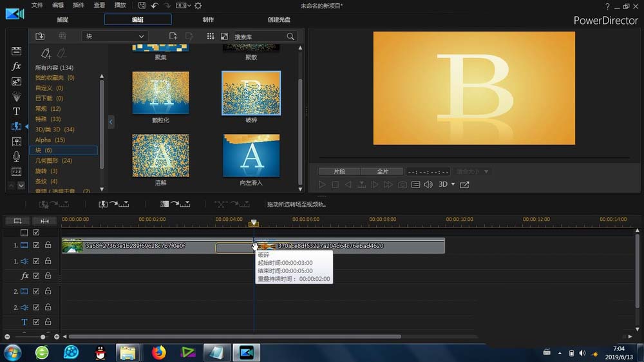Open the fx Effect Room

click(x=17, y=66)
